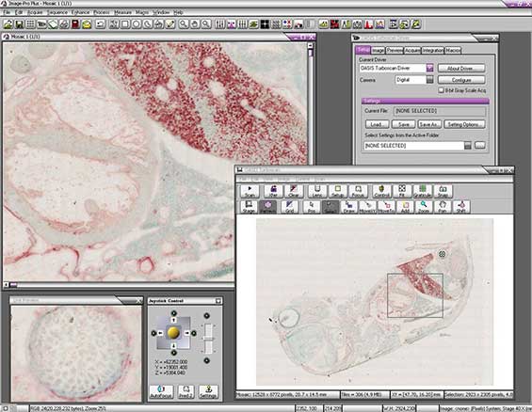Switch to the Preview tab
Viewport: 532px width, 412px height.
[x=395, y=50]
